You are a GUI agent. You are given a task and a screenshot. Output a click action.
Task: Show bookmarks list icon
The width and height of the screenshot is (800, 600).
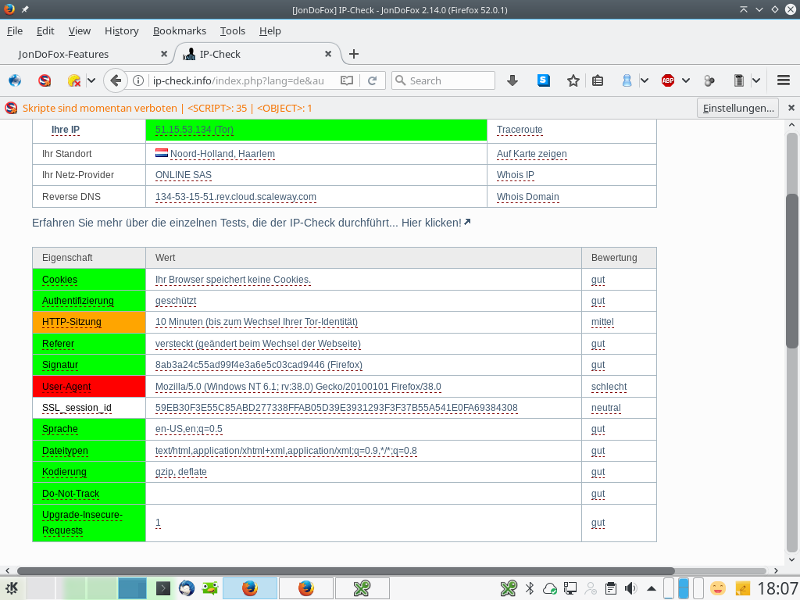click(x=597, y=81)
